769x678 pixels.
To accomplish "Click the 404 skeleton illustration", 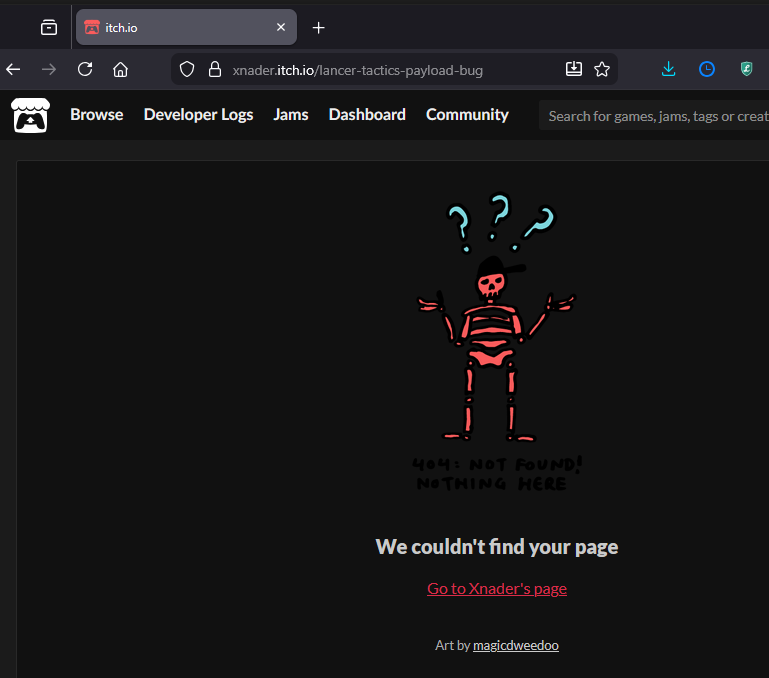I will click(497, 341).
